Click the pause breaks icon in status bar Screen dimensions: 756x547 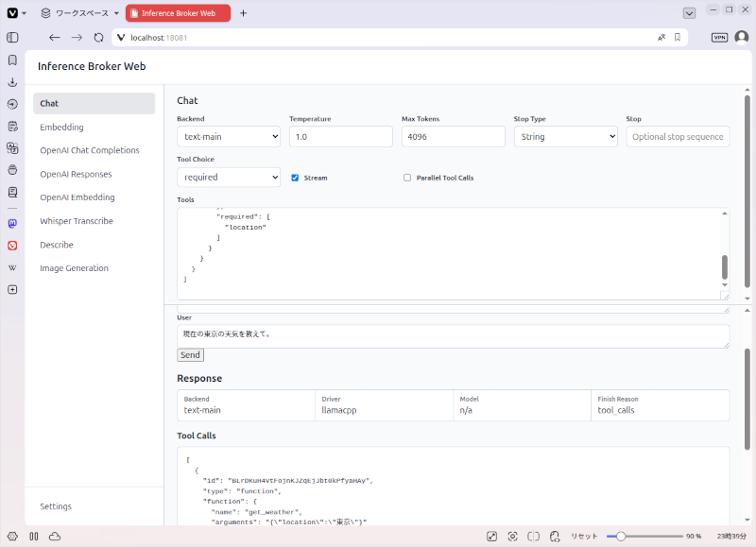tap(34, 537)
